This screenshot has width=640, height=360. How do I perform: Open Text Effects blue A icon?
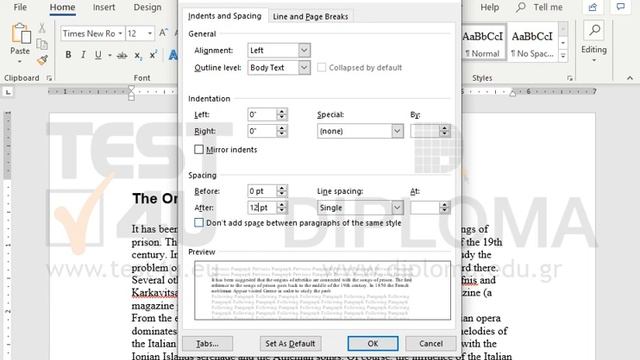point(173,55)
